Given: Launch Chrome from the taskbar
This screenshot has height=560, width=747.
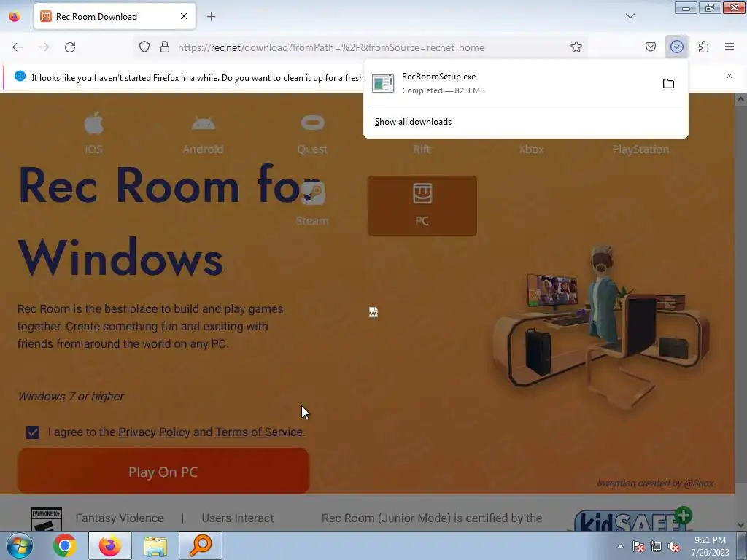Looking at the screenshot, I should 65,545.
